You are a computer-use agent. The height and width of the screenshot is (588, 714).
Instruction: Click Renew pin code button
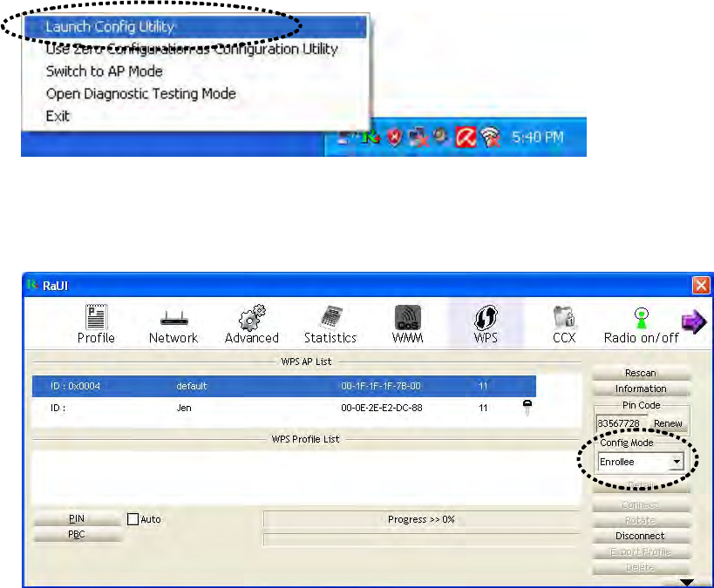tap(668, 423)
